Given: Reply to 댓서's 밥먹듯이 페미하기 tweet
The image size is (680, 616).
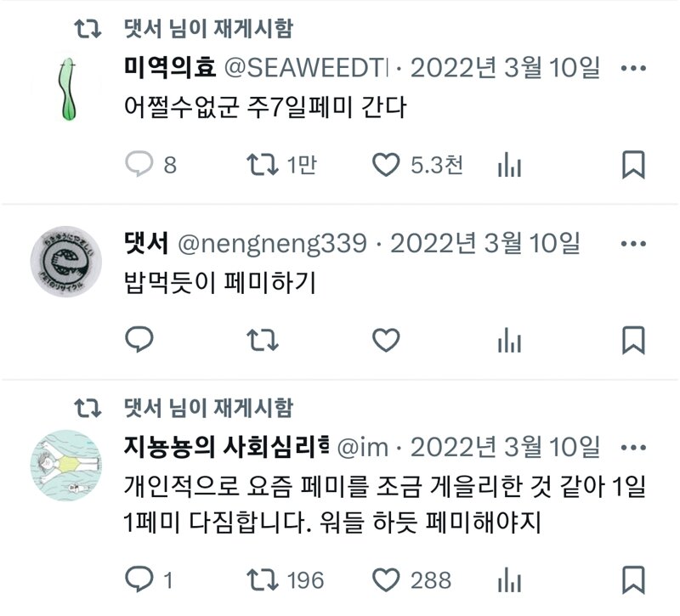Looking at the screenshot, I should pyautogui.click(x=139, y=339).
